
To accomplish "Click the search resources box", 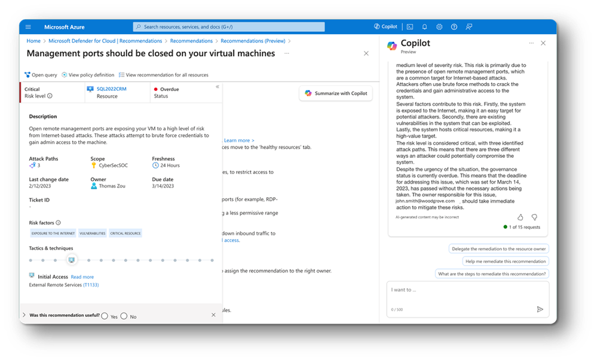I will (x=229, y=27).
